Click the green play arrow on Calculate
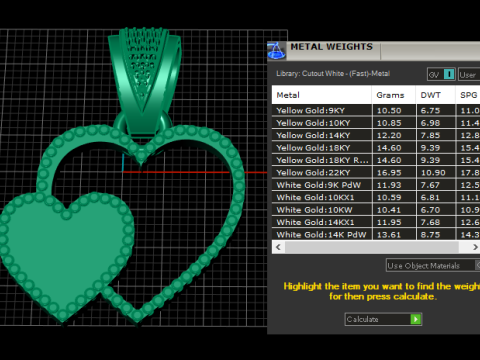 click(x=416, y=319)
